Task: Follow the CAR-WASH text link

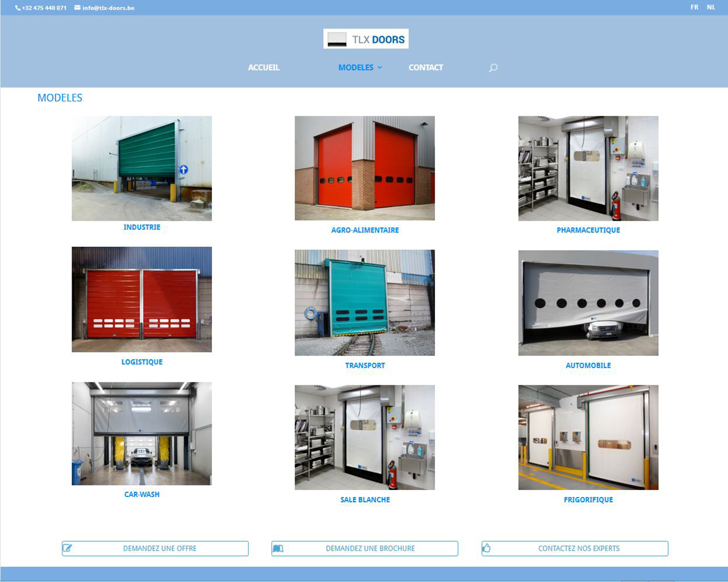Action: click(142, 495)
